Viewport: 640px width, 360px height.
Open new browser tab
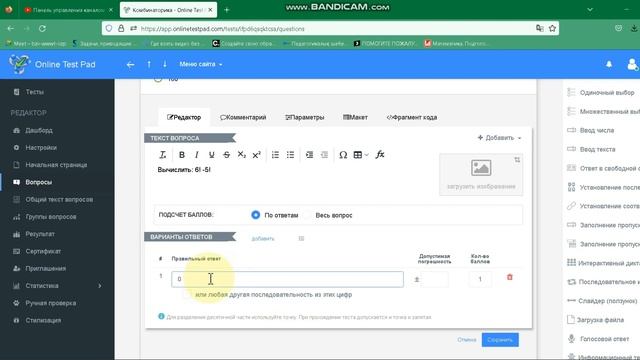[x=227, y=10]
